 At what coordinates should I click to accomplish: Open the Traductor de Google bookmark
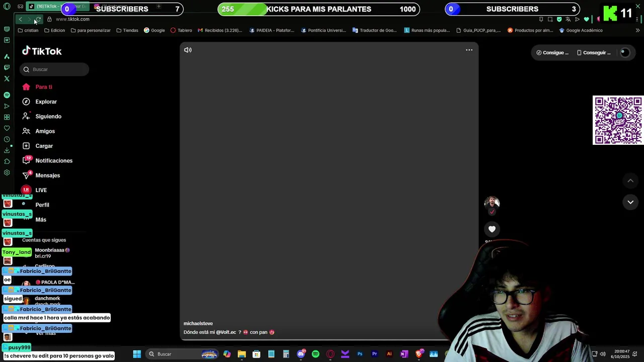375,30
